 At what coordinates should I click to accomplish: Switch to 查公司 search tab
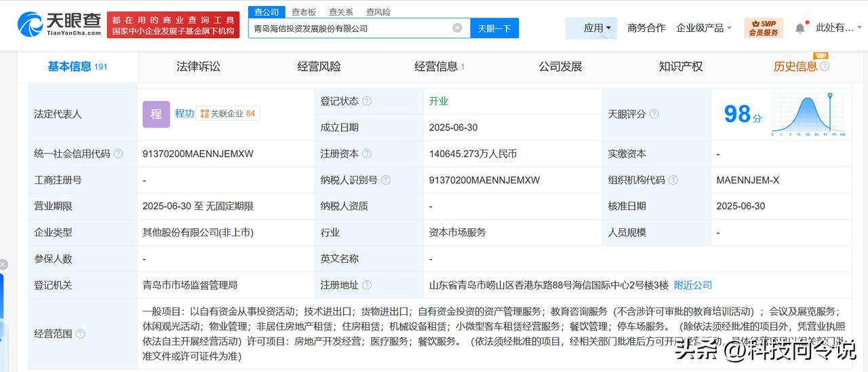tap(267, 12)
